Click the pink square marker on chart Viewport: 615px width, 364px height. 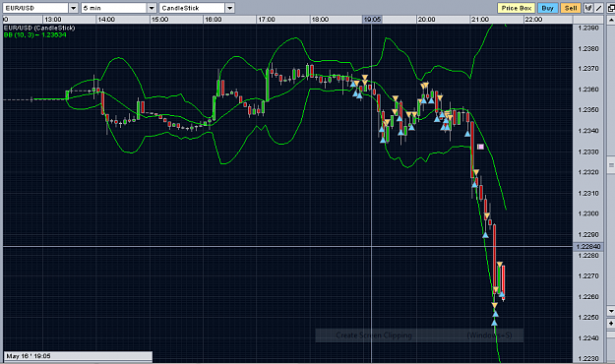click(x=480, y=147)
